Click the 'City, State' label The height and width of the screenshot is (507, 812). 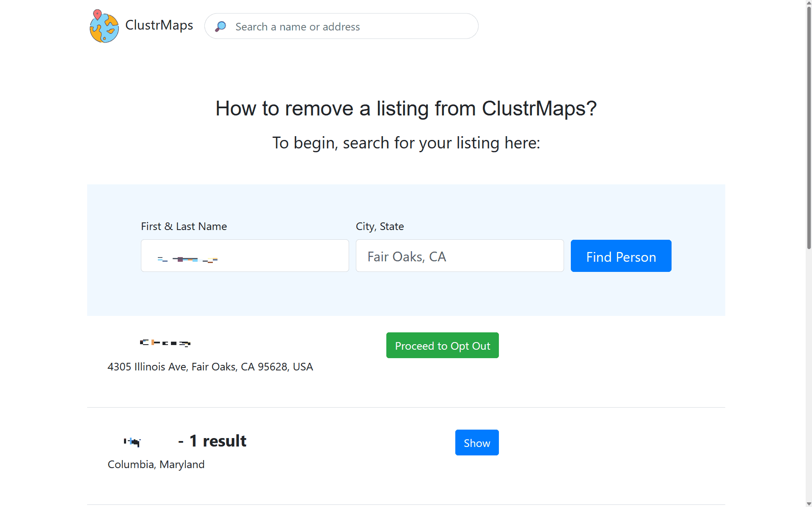click(x=380, y=227)
